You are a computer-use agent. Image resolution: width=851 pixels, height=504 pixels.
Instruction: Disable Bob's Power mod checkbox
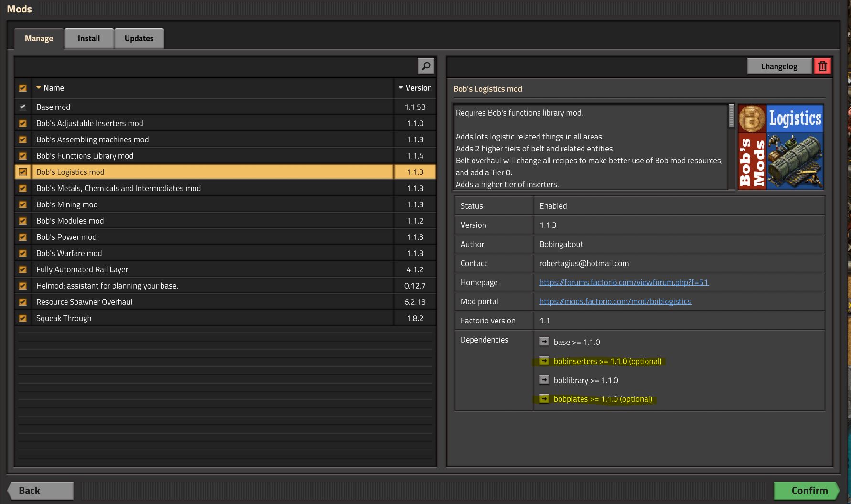pos(22,237)
